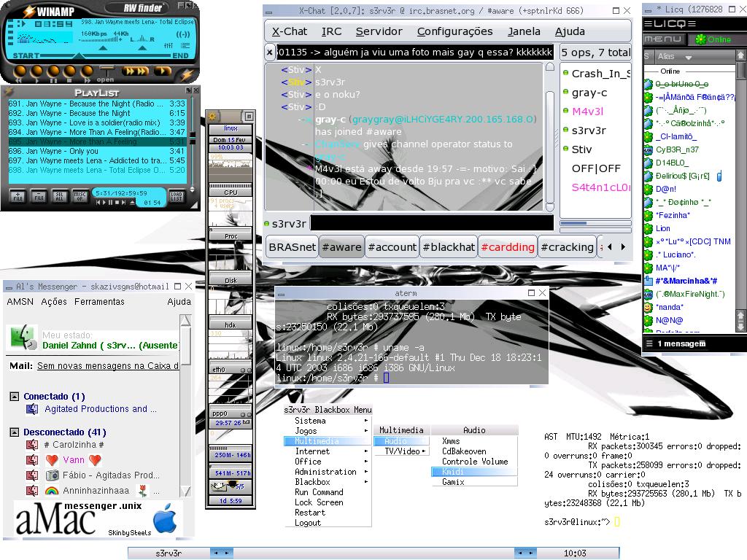
Task: Collapse the Desconectado (41) group
Action: coord(15,432)
